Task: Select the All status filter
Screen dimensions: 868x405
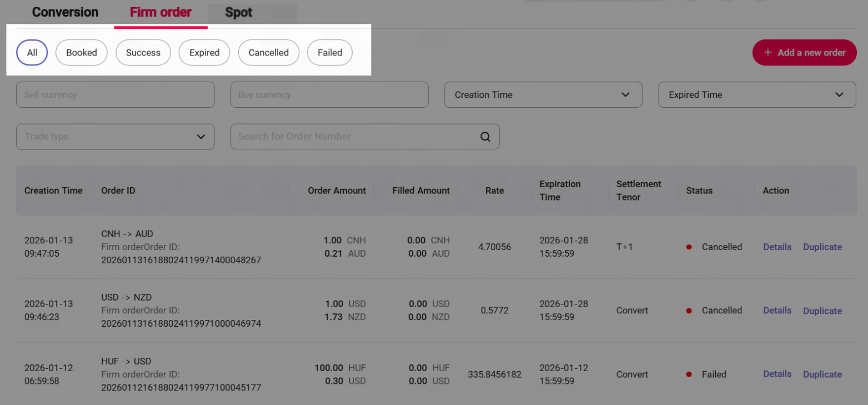Action: 32,53
